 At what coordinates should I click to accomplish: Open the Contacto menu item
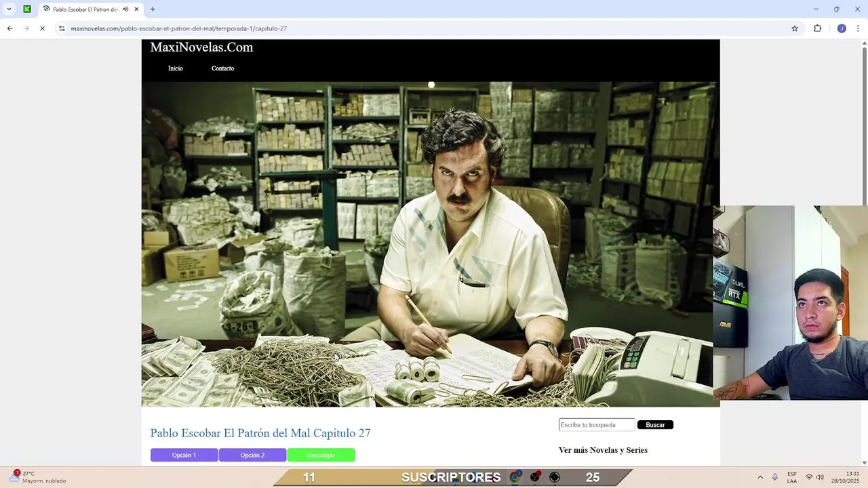(222, 68)
